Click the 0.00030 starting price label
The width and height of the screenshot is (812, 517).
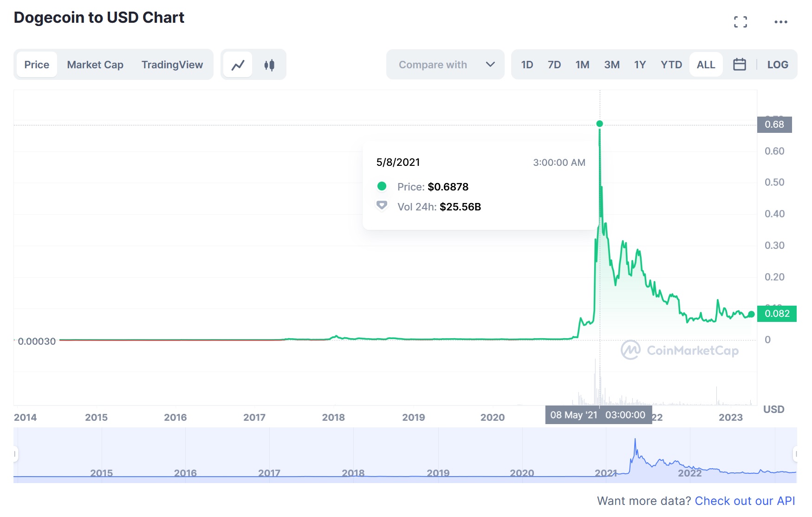pyautogui.click(x=37, y=341)
